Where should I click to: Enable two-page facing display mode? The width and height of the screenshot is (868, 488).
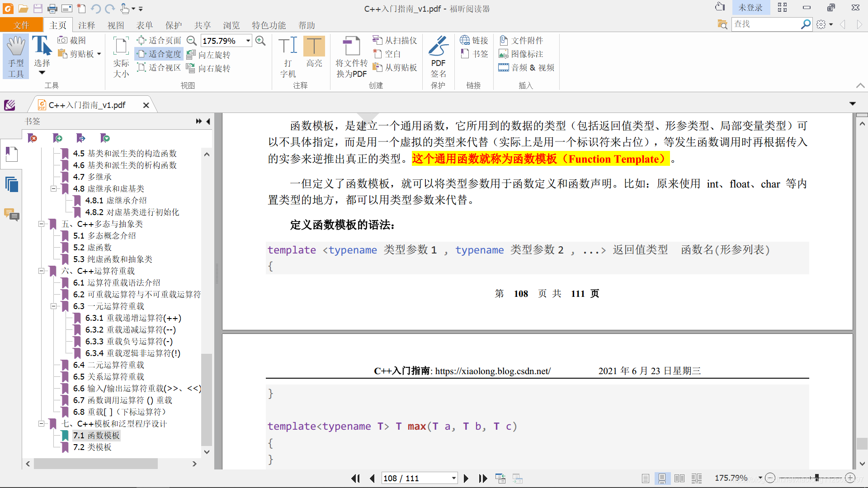679,478
